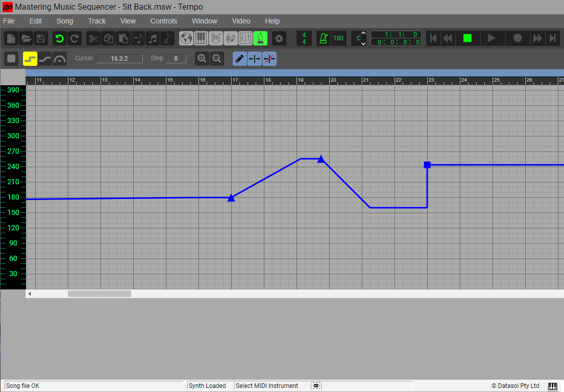Open the globe song overview icon
The width and height of the screenshot is (564, 392).
pos(186,38)
